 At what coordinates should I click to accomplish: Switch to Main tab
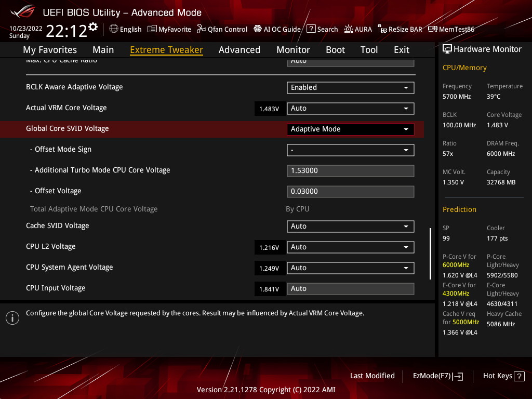[103, 50]
